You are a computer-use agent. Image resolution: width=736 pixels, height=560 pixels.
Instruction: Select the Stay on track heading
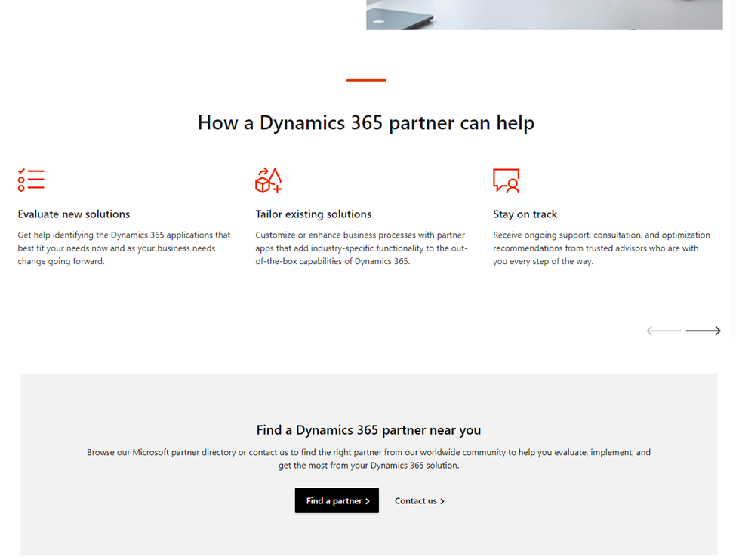(525, 214)
